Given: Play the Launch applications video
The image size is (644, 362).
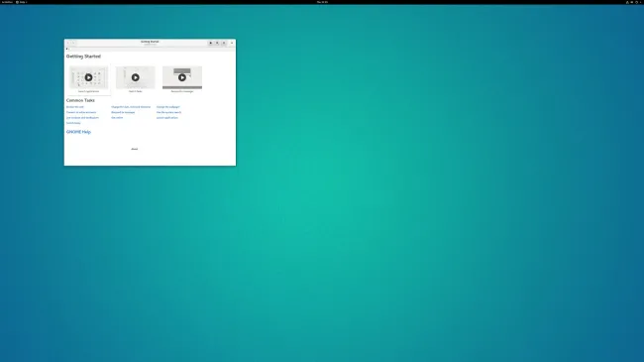Looking at the screenshot, I should point(88,77).
